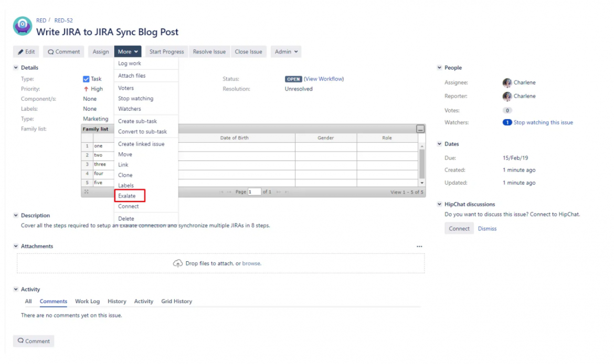The image size is (614, 364).
Task: Open the Grid History tab
Action: [177, 302]
